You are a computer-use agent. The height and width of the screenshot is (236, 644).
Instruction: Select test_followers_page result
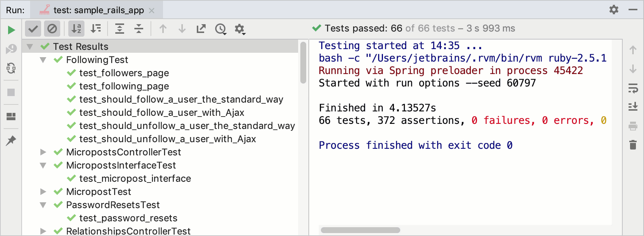(x=124, y=73)
